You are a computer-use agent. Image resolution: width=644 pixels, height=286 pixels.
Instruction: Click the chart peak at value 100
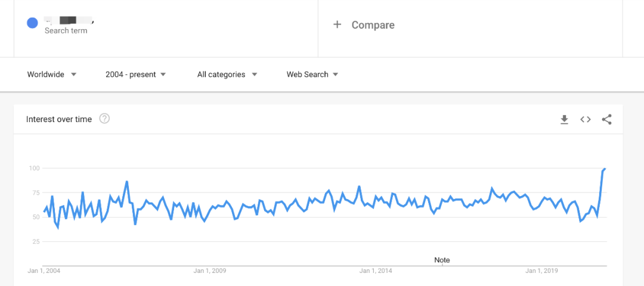click(605, 169)
